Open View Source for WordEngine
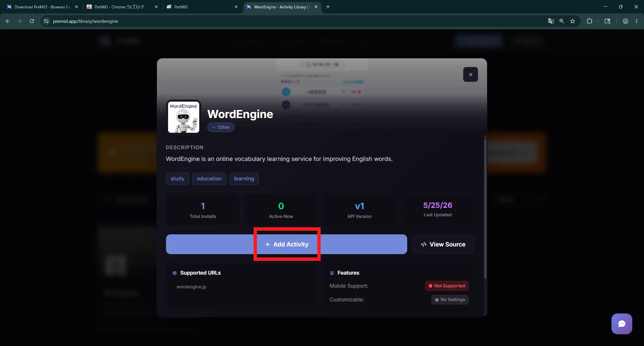 [443, 244]
